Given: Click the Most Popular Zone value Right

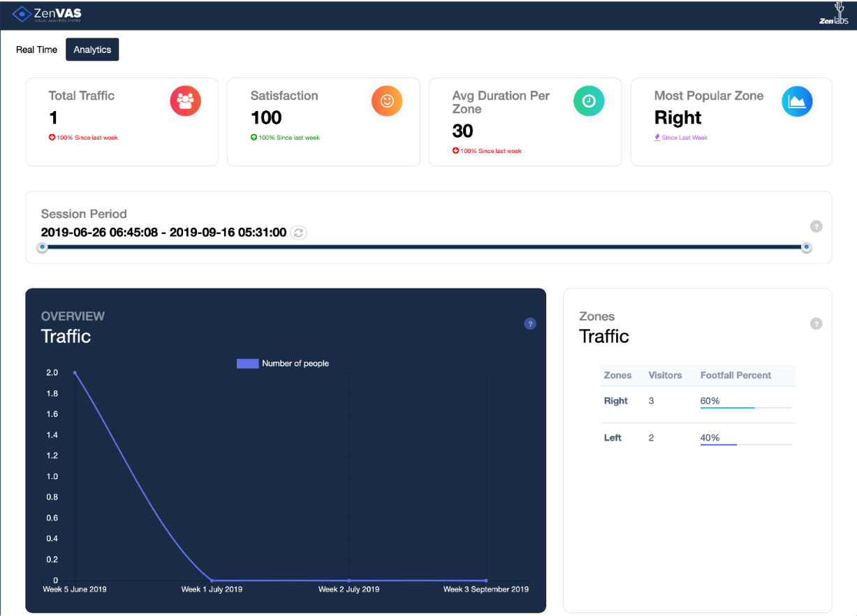Looking at the screenshot, I should (678, 117).
